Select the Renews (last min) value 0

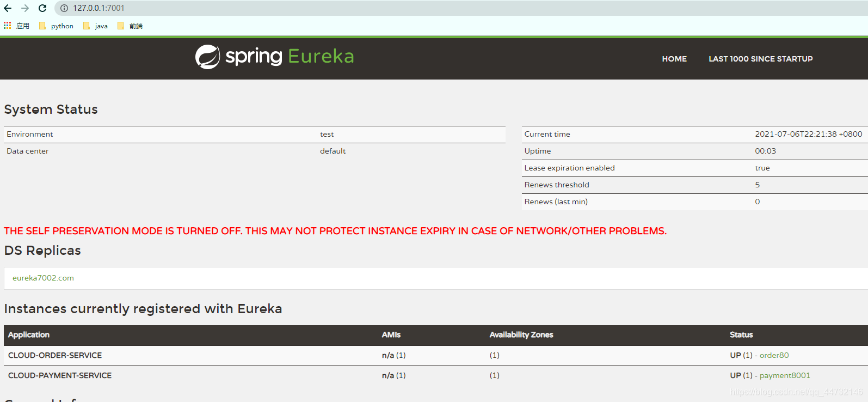click(x=757, y=202)
